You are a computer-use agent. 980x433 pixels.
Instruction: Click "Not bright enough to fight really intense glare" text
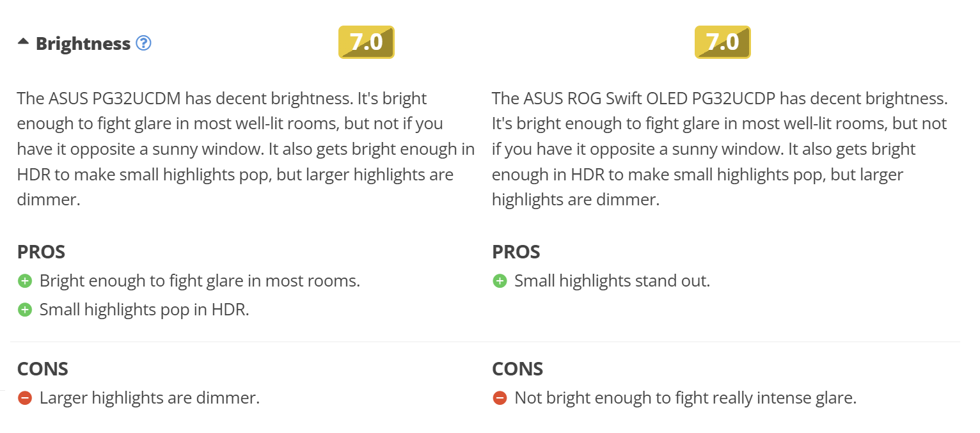click(685, 398)
